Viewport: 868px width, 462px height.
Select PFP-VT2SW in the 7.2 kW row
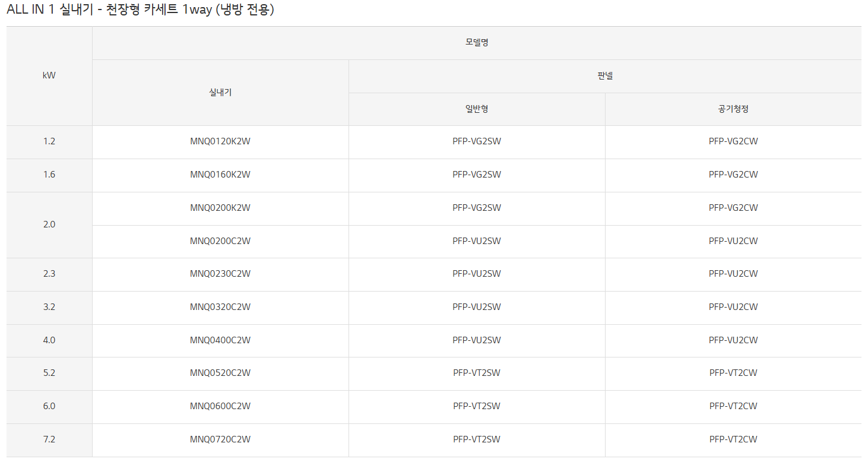477,439
